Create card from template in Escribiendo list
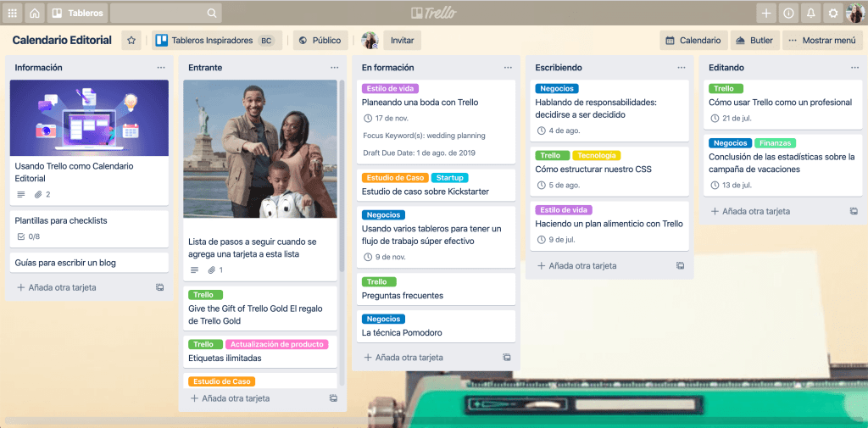Image resolution: width=868 pixels, height=428 pixels. pyautogui.click(x=680, y=266)
